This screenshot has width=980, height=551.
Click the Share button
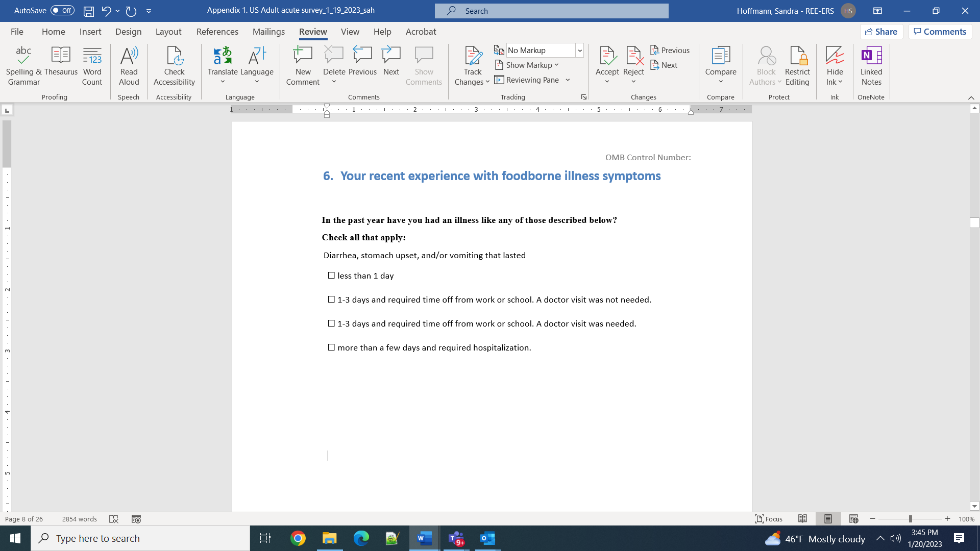[881, 32]
